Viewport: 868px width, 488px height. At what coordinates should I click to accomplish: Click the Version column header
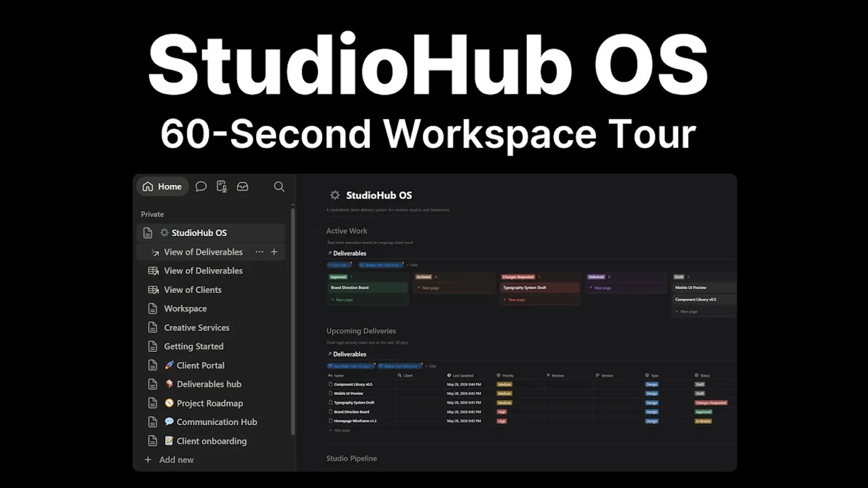tap(604, 375)
